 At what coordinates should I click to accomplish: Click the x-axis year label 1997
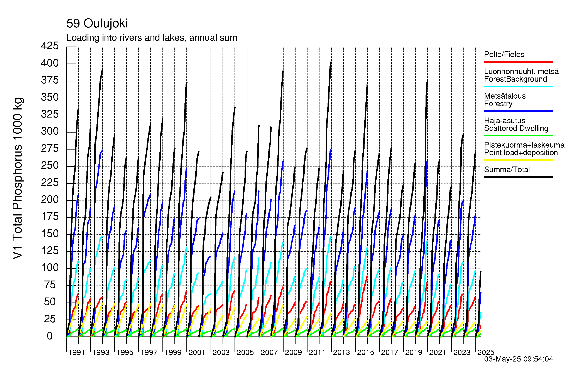coord(149,352)
